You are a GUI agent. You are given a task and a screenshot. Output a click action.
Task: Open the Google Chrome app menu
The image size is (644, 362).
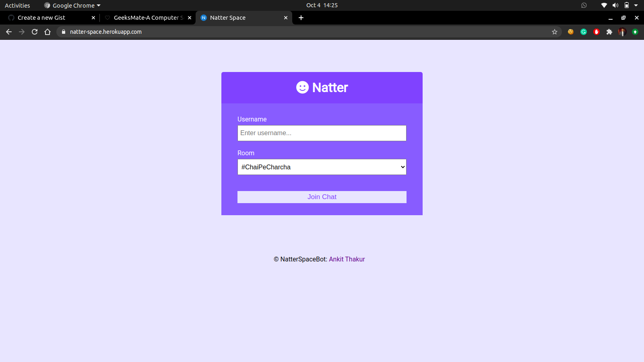(72, 5)
